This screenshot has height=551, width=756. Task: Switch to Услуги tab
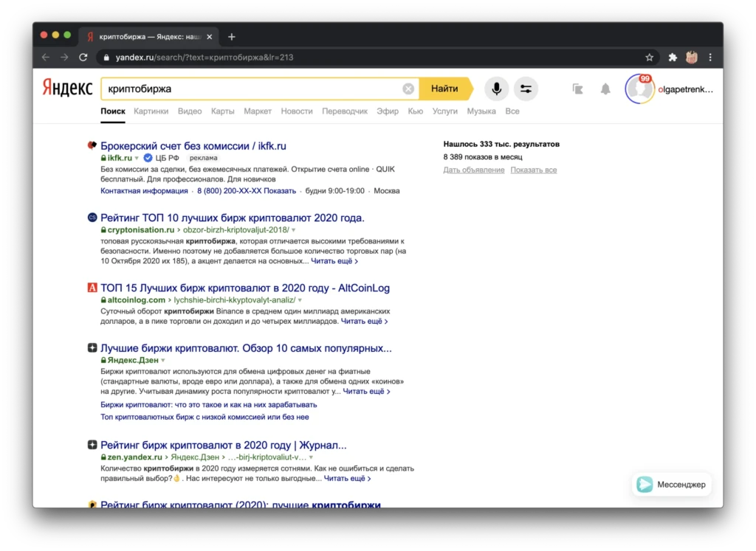[444, 111]
